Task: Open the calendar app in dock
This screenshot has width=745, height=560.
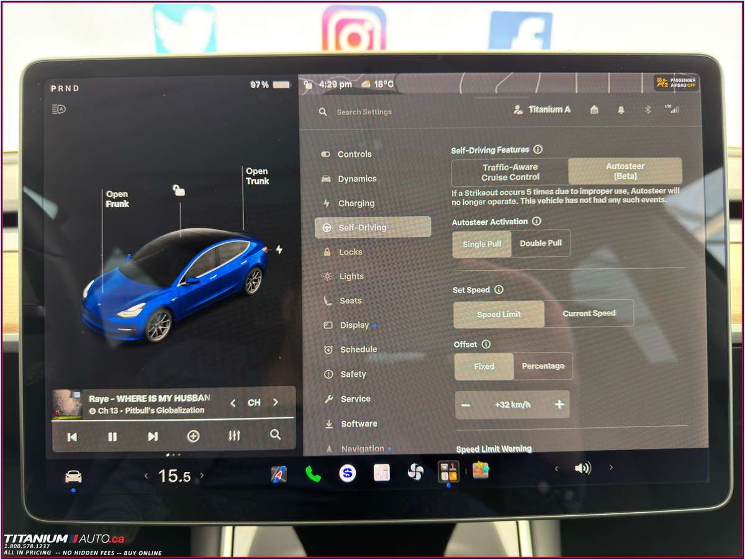Action: coord(382,473)
